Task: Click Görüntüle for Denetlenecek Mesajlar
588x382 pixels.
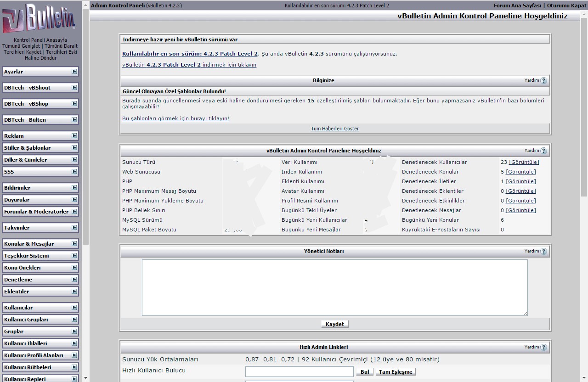Action: coord(521,210)
